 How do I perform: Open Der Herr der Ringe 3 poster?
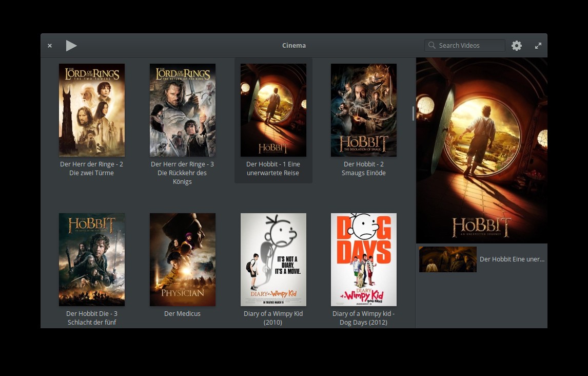(x=182, y=110)
